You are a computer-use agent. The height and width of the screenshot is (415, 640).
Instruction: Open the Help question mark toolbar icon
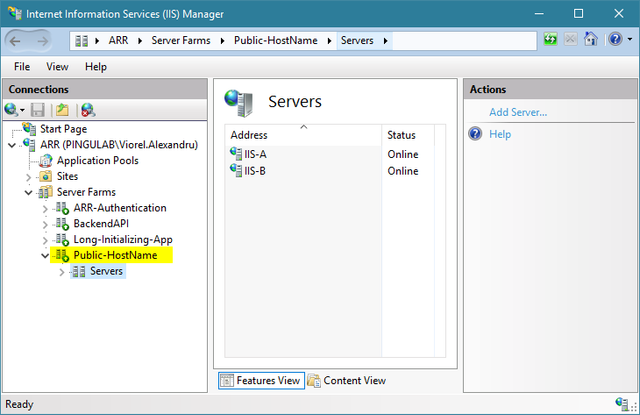coord(615,40)
